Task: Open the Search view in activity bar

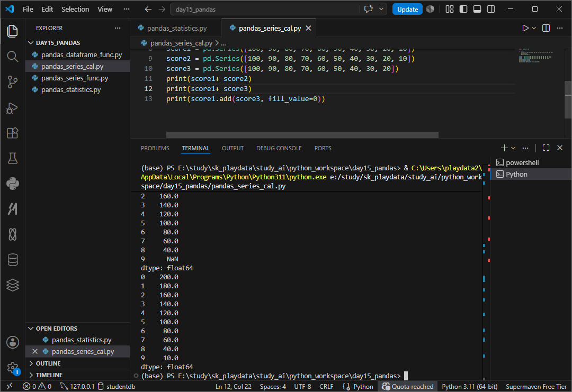Action: pyautogui.click(x=12, y=57)
